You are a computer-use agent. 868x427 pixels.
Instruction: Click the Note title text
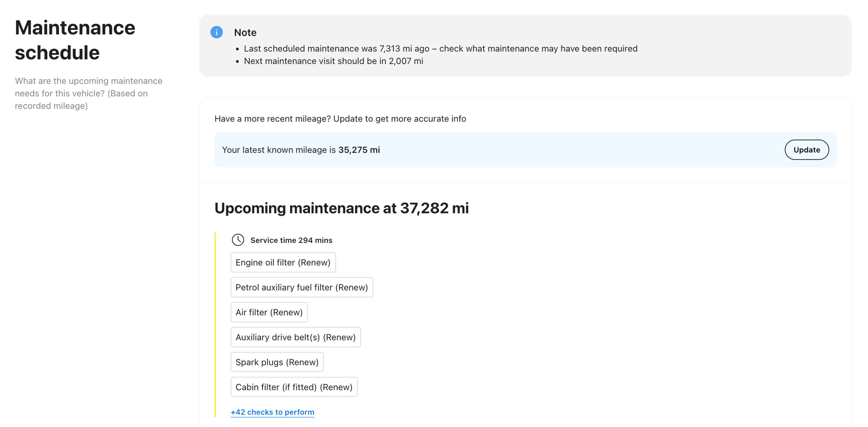coord(245,32)
